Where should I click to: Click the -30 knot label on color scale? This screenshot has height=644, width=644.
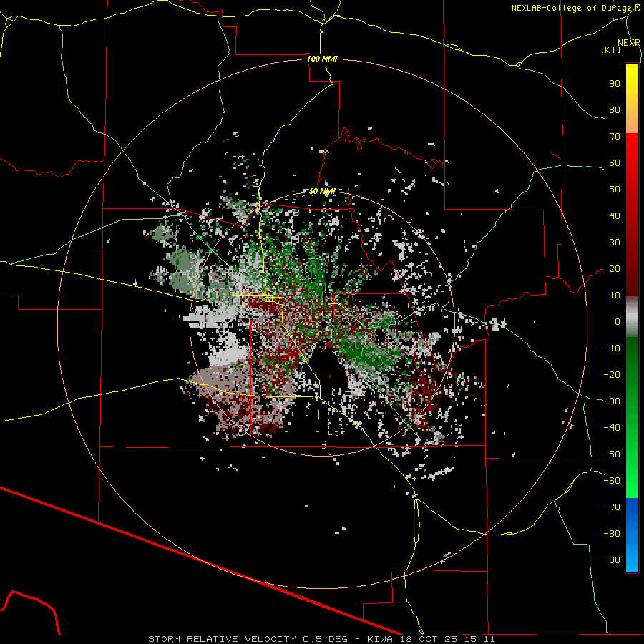point(612,401)
